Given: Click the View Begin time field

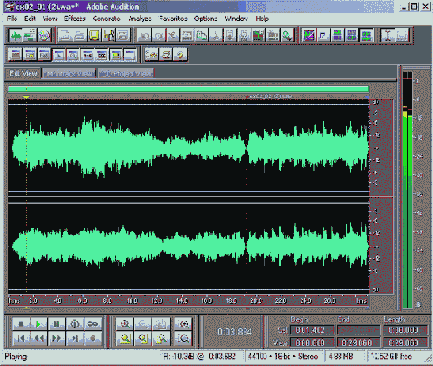Looking at the screenshot, I should coord(312,342).
